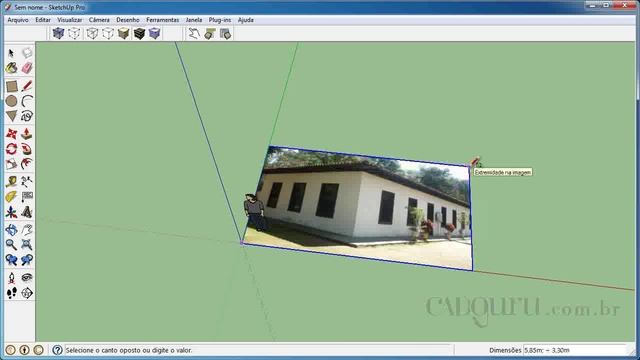Choose the Offset tool
The height and width of the screenshot is (360, 640).
[27, 164]
